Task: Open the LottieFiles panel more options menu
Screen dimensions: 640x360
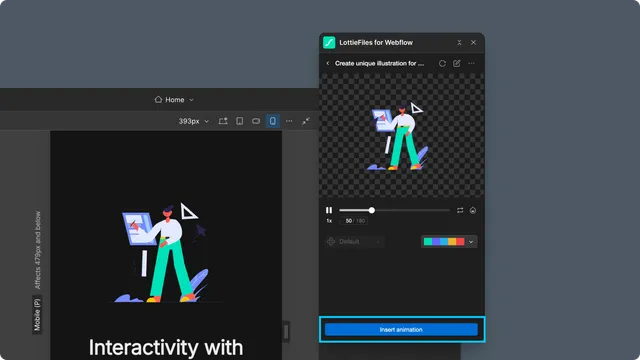Action: pyautogui.click(x=471, y=63)
